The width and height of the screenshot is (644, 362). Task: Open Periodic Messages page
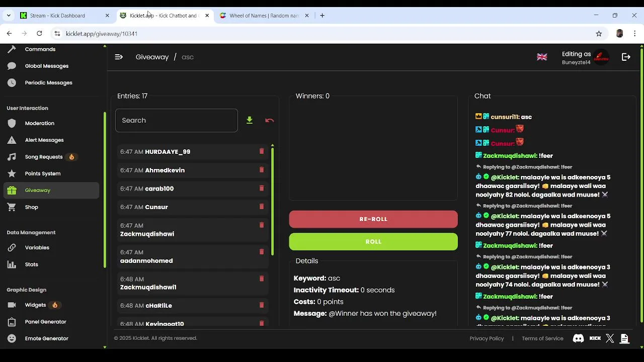point(48,82)
